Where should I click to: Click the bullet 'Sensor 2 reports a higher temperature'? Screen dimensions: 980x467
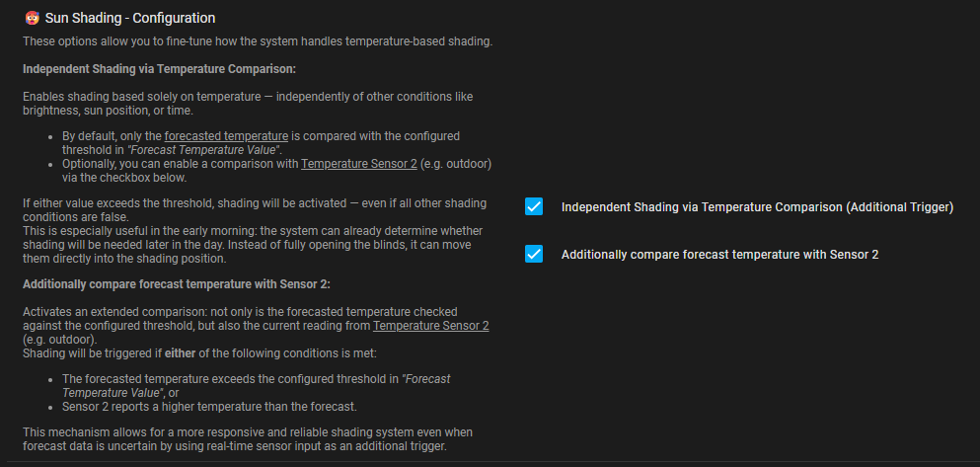coord(208,406)
